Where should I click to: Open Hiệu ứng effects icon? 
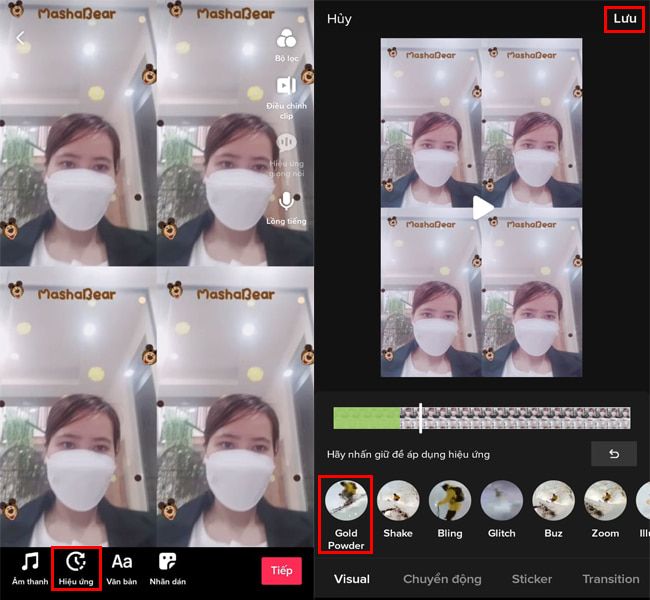tap(76, 562)
